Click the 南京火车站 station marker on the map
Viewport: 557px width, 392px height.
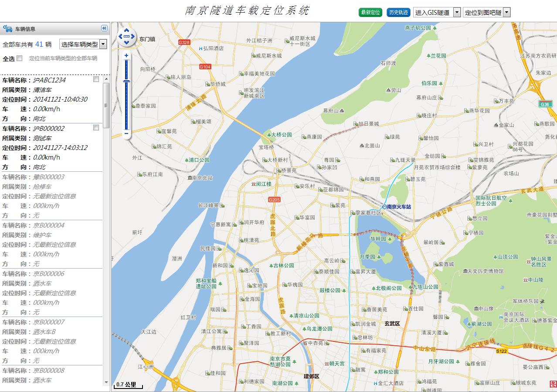(x=384, y=207)
